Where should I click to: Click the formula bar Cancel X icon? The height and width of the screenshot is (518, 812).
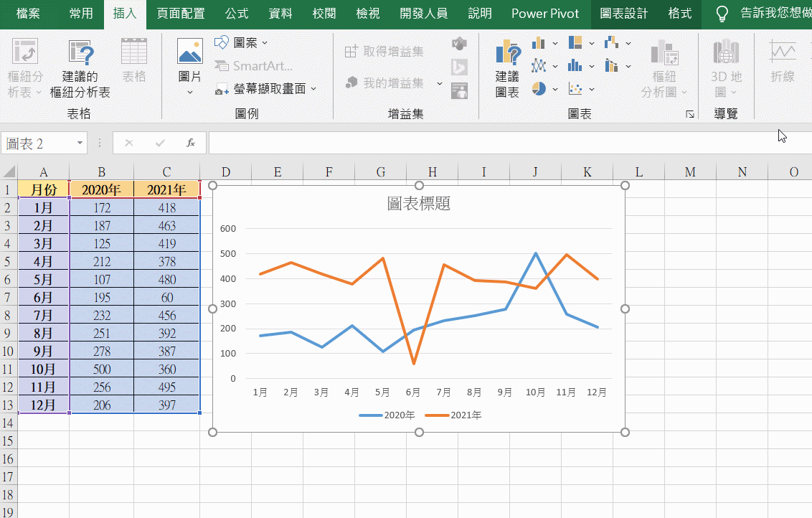pyautogui.click(x=129, y=143)
